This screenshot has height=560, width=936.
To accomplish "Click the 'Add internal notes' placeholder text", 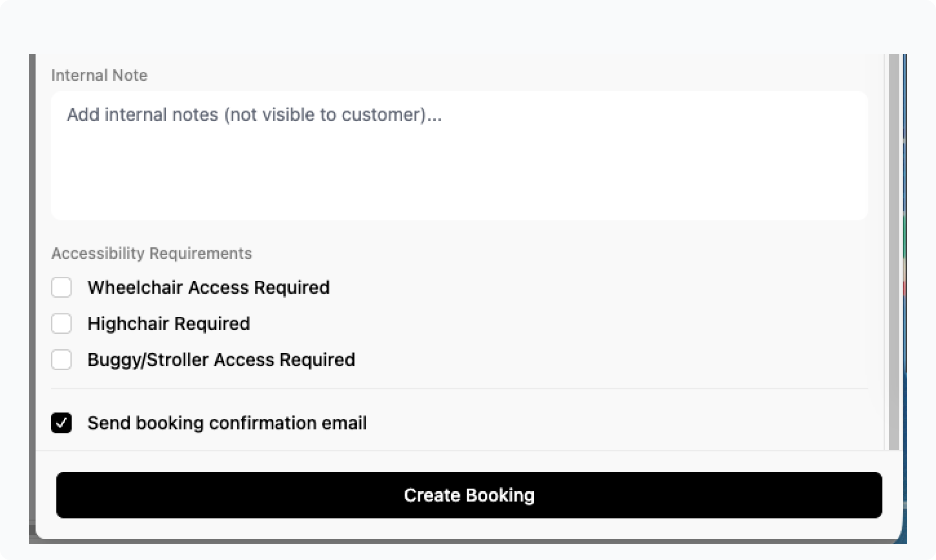I will [x=254, y=115].
